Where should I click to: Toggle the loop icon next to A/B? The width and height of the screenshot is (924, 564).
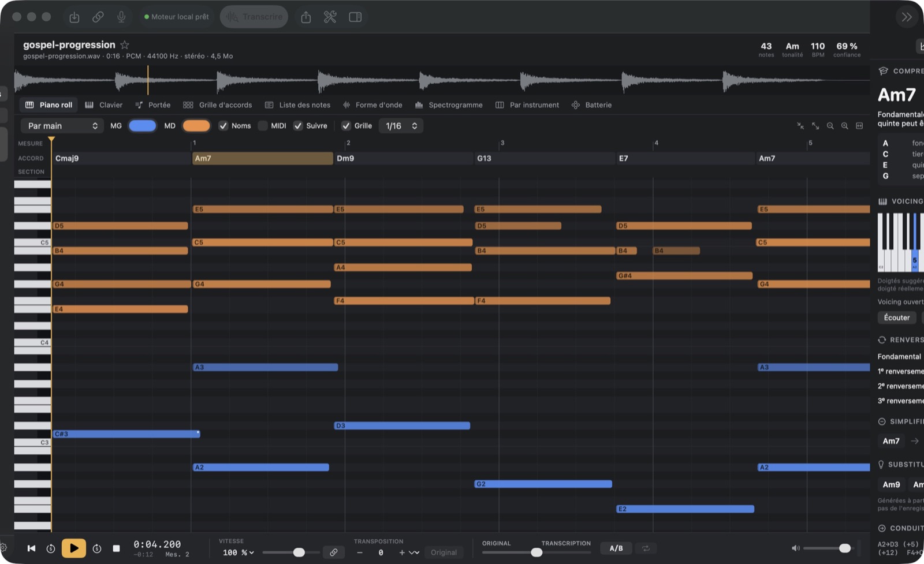tap(646, 548)
